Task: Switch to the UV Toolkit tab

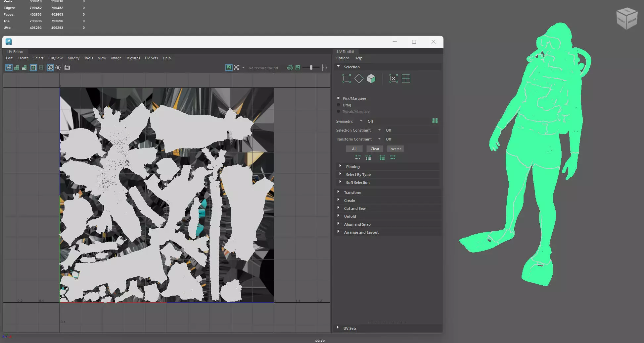Action: click(x=345, y=52)
